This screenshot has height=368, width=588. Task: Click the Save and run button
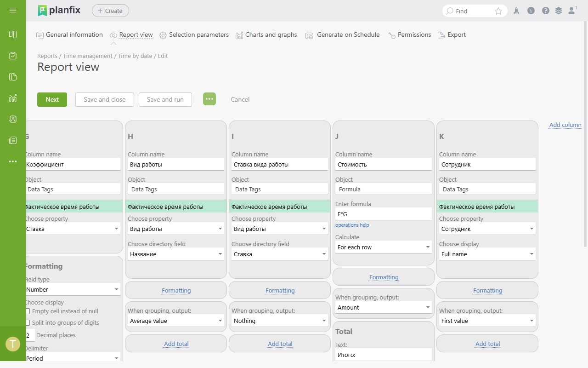pos(165,99)
